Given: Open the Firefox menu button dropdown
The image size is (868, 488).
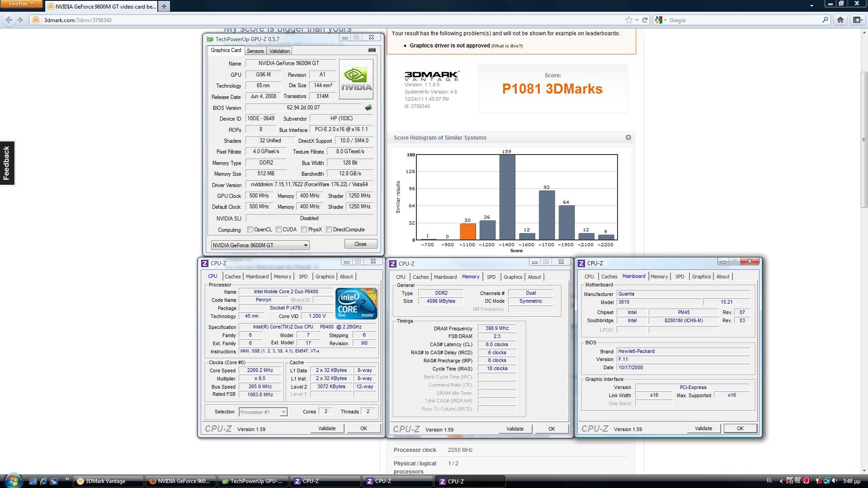Looking at the screenshot, I should (x=21, y=4).
